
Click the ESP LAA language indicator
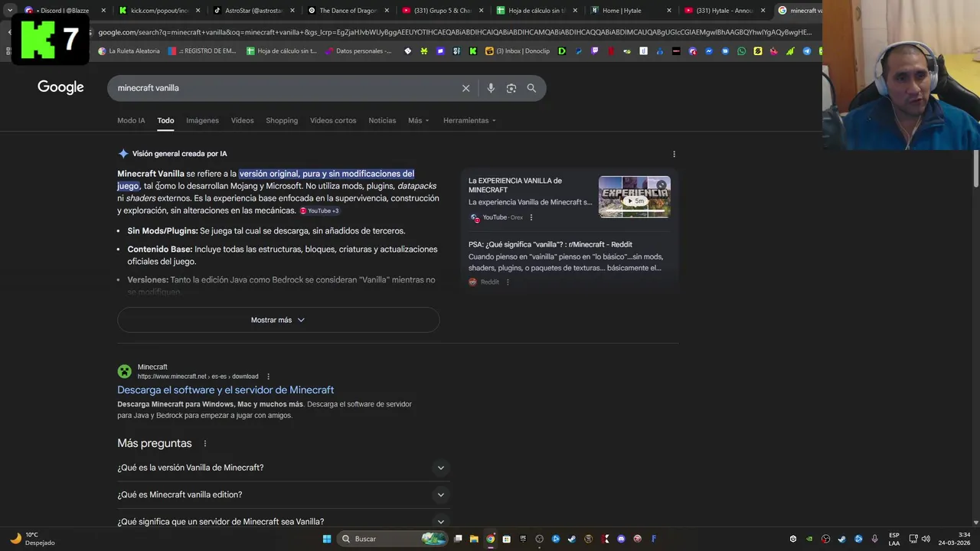tap(894, 539)
